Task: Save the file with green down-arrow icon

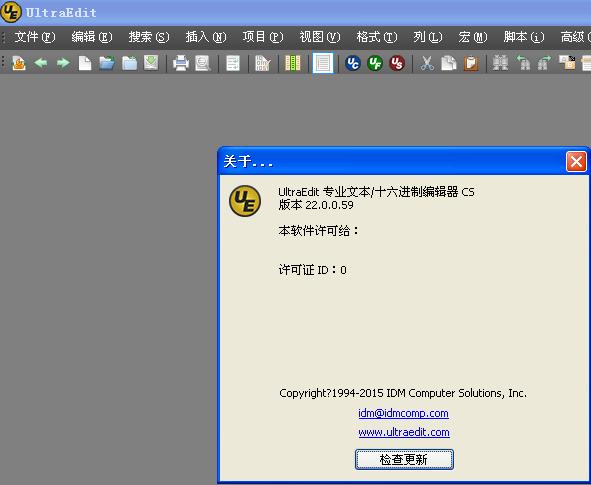Action: (151, 63)
